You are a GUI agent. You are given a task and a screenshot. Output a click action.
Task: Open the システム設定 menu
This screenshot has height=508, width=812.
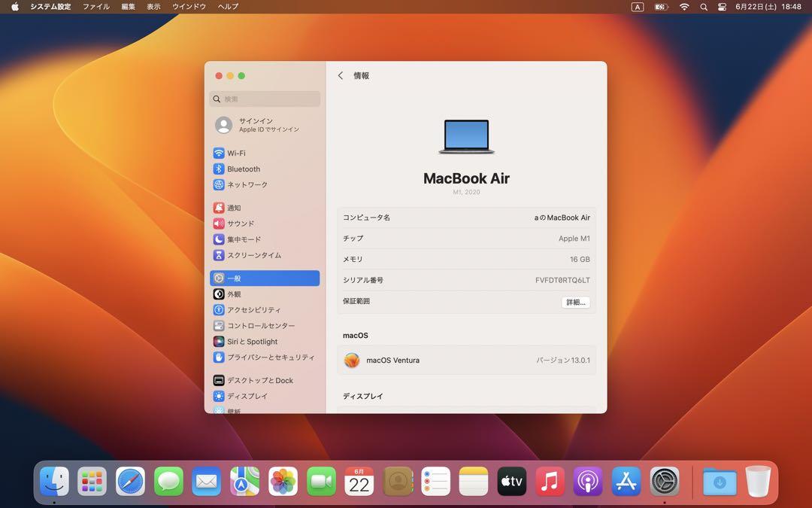pyautogui.click(x=50, y=7)
